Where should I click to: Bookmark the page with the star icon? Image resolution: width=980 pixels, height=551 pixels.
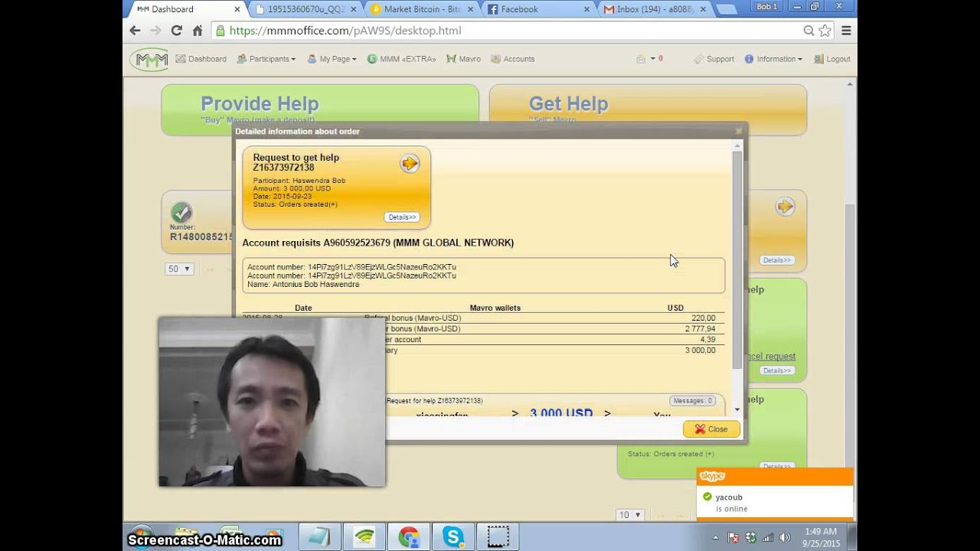point(825,31)
